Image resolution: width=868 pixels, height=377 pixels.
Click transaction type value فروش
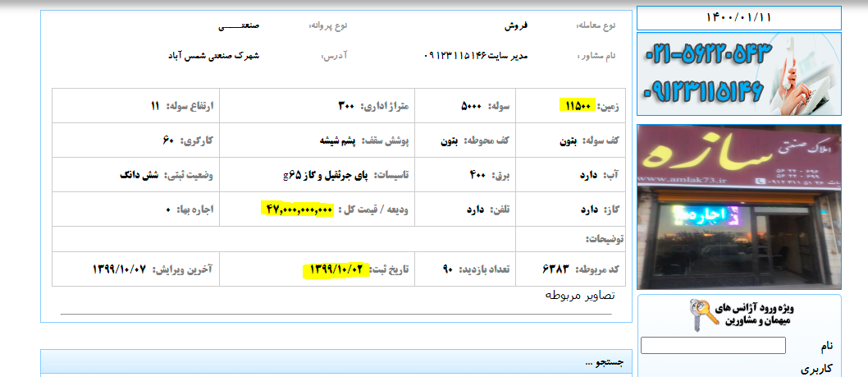point(516,26)
